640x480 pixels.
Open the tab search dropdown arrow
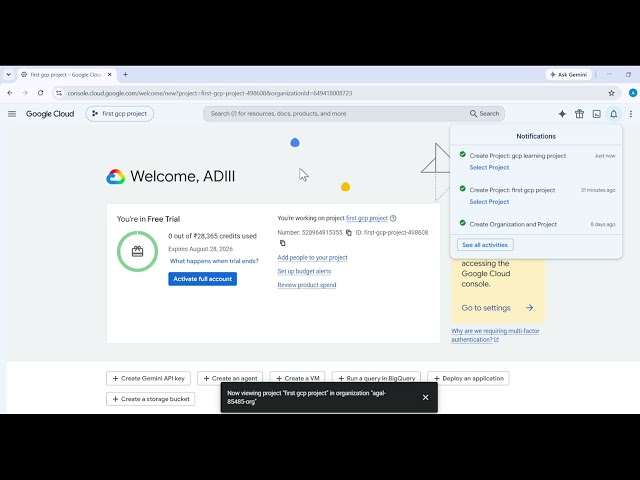(x=9, y=75)
